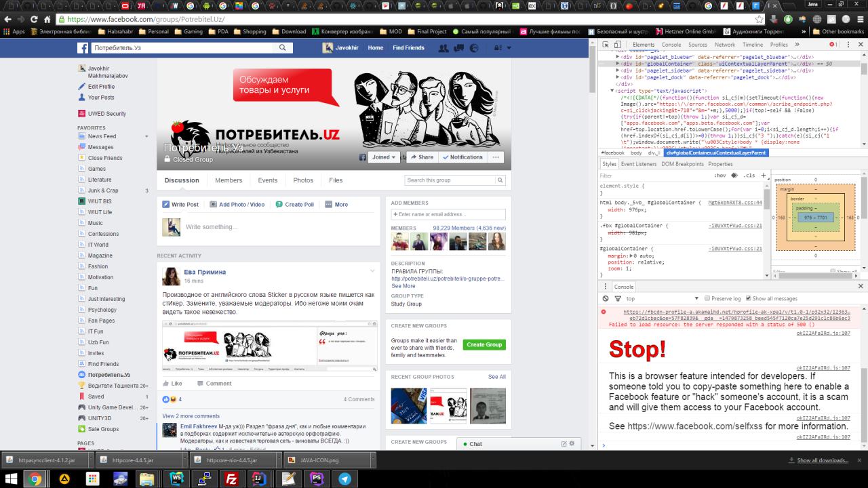This screenshot has height=488, width=868.
Task: Open the Sources tab in DevTools
Action: click(x=698, y=45)
